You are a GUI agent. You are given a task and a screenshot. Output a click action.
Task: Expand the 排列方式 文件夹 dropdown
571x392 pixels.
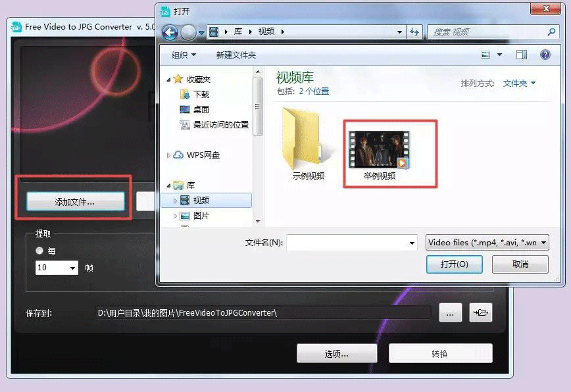519,84
